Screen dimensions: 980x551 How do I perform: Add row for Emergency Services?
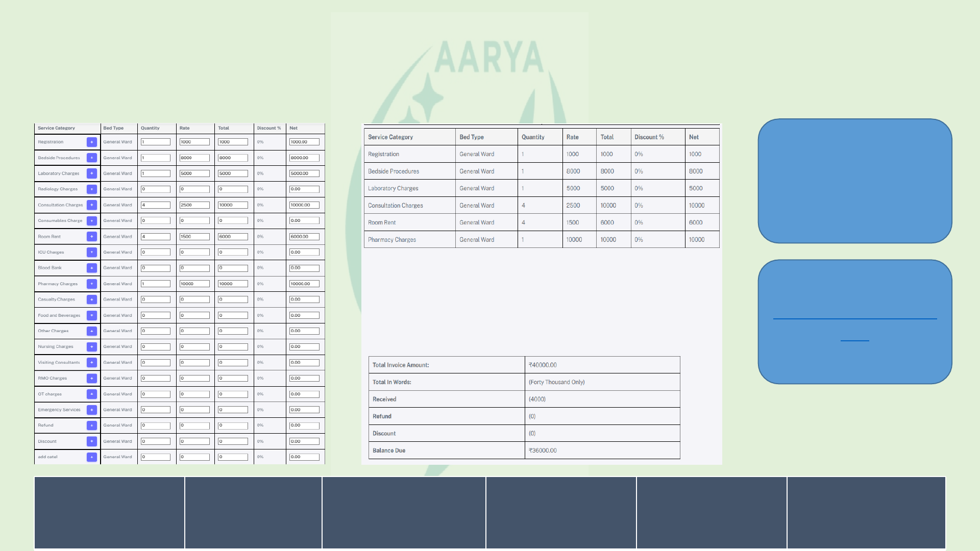click(92, 410)
